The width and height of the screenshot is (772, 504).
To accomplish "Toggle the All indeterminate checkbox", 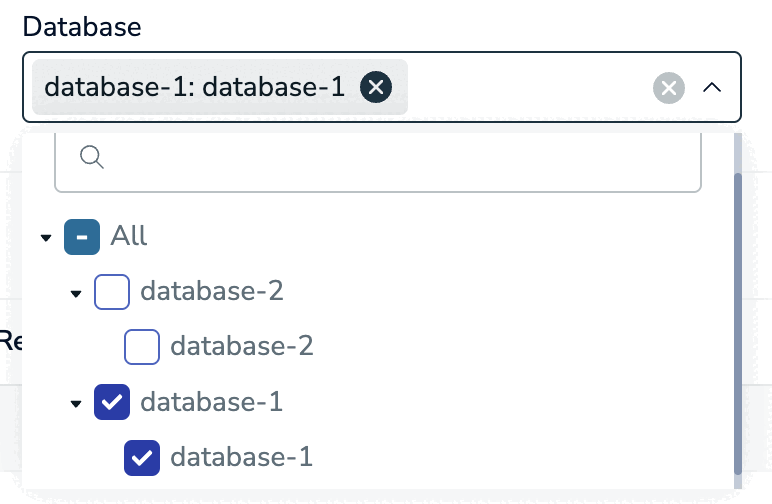I will [82, 237].
